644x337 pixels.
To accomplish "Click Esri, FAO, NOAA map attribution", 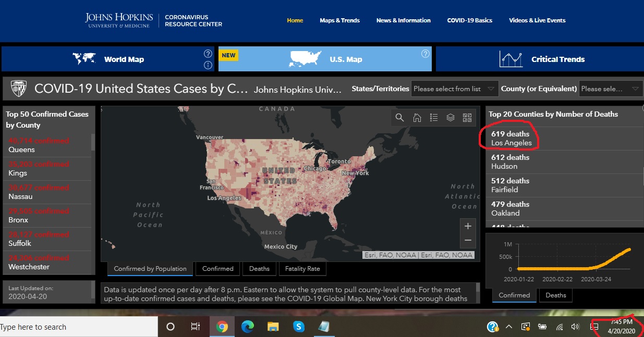I will pos(418,255).
